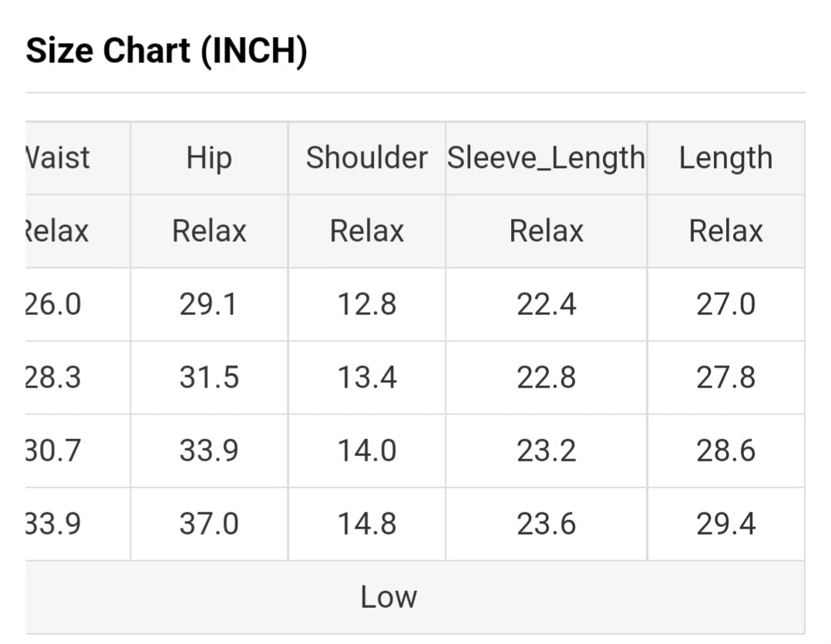Click the 31.5 hip cell
This screenshot has height=644, width=831.
(x=209, y=378)
